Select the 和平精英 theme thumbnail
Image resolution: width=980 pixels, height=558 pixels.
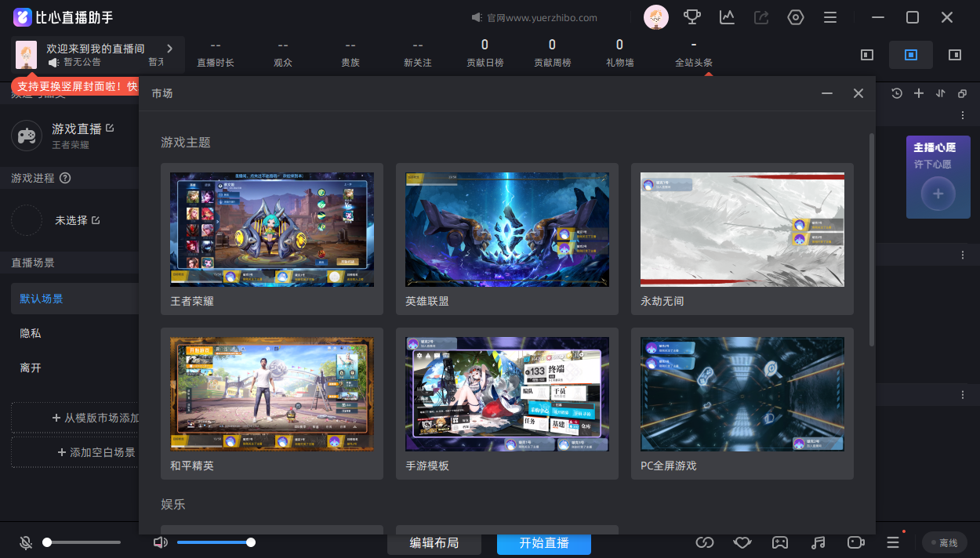coord(272,394)
